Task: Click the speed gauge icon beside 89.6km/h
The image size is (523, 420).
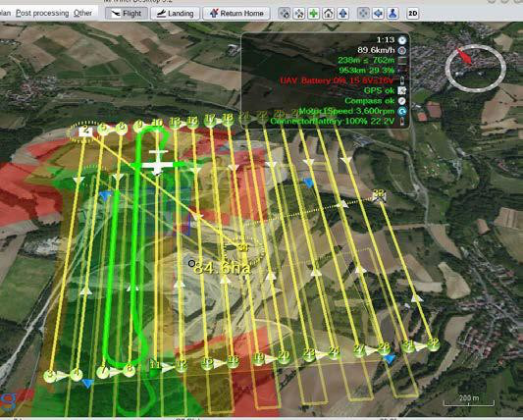Action: click(x=402, y=50)
